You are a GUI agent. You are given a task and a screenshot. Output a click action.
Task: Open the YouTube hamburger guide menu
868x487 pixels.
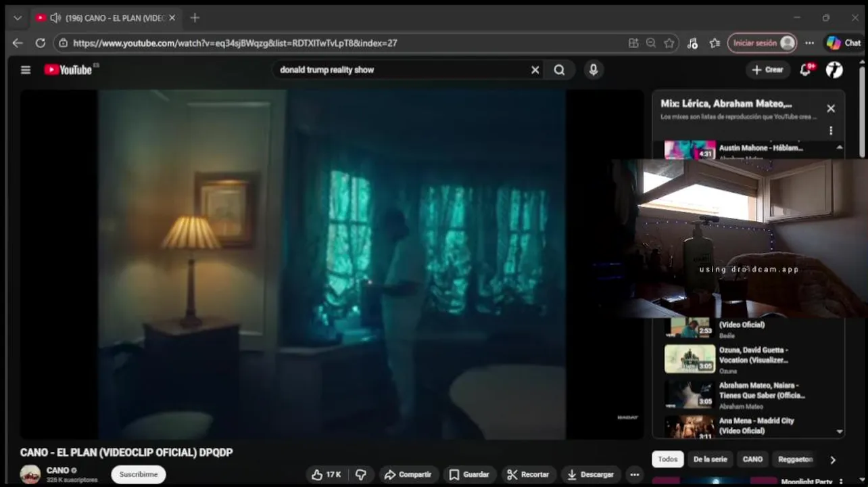click(26, 70)
